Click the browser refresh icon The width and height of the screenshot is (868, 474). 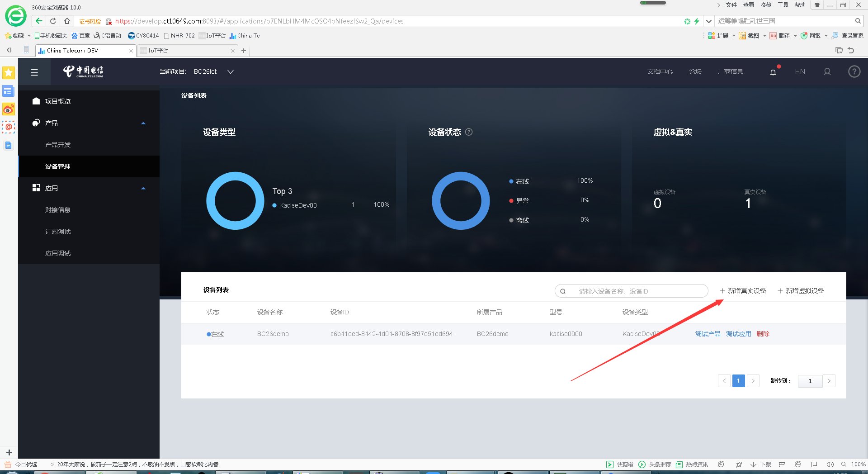point(53,21)
